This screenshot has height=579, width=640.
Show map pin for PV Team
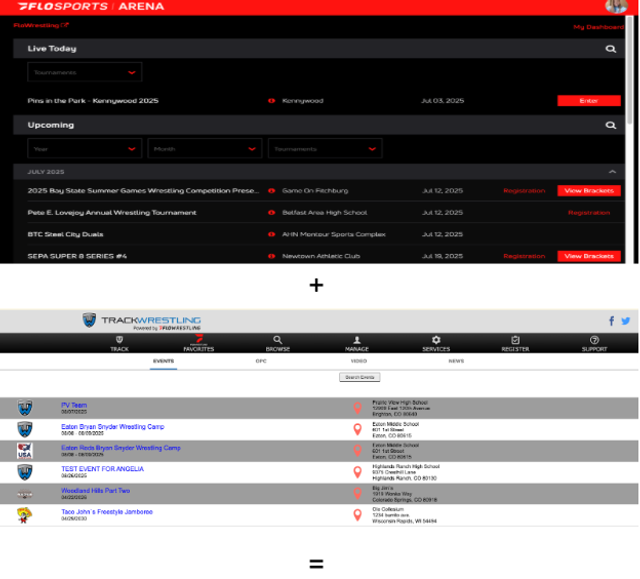(358, 408)
